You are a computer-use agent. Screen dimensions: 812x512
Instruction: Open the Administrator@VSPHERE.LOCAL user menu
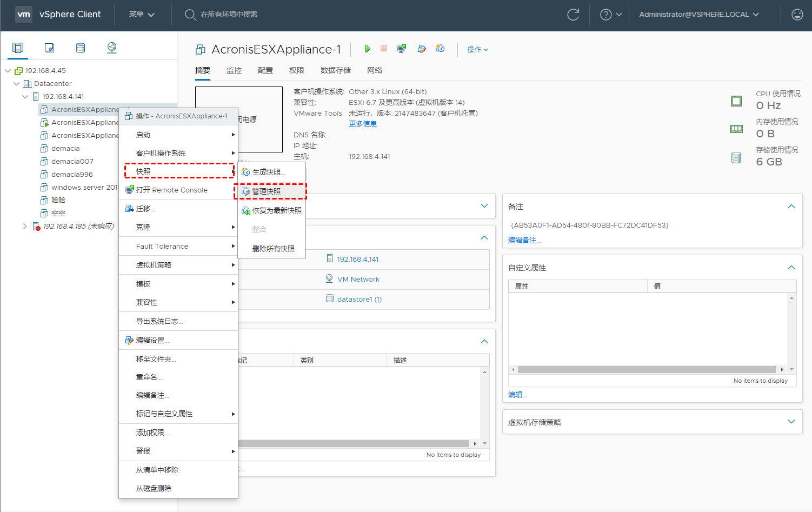click(x=698, y=15)
